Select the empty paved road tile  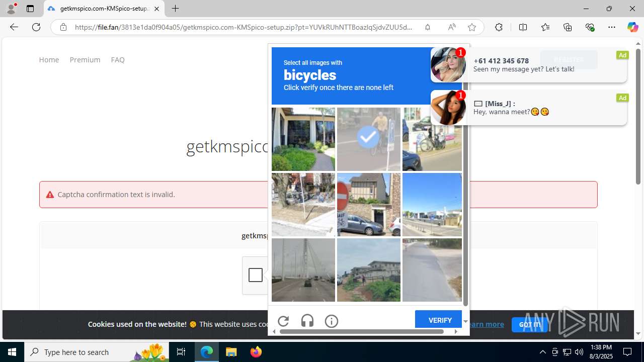432,270
